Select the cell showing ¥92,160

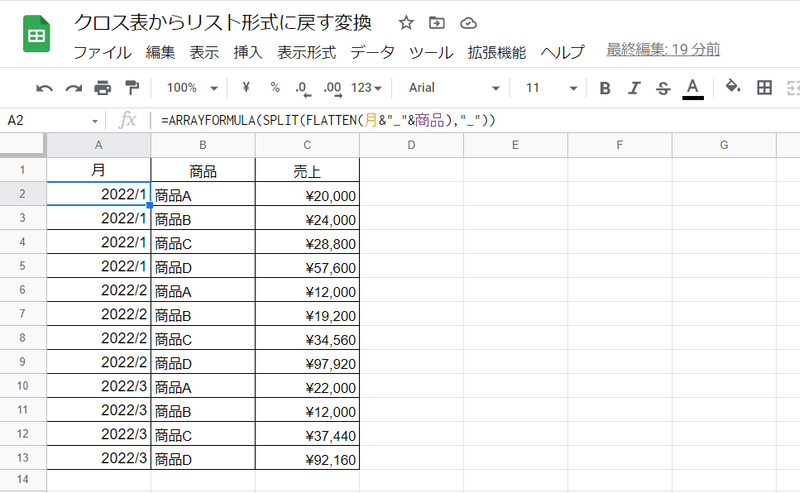click(x=307, y=458)
